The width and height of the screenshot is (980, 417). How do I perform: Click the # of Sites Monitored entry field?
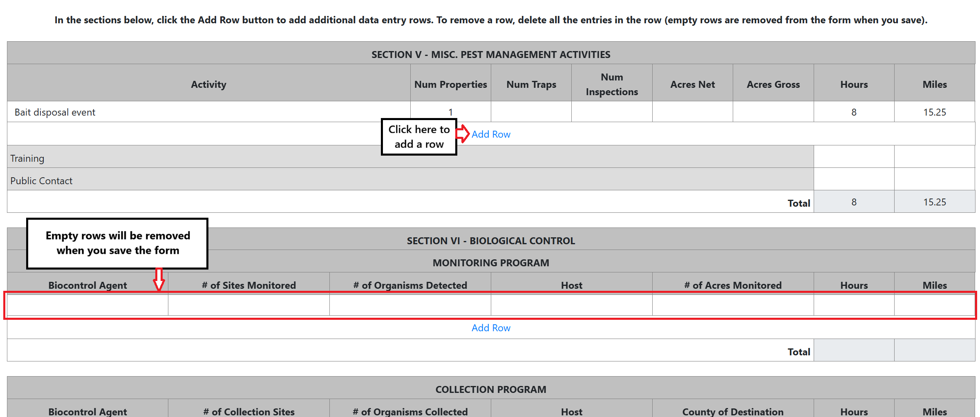(248, 305)
